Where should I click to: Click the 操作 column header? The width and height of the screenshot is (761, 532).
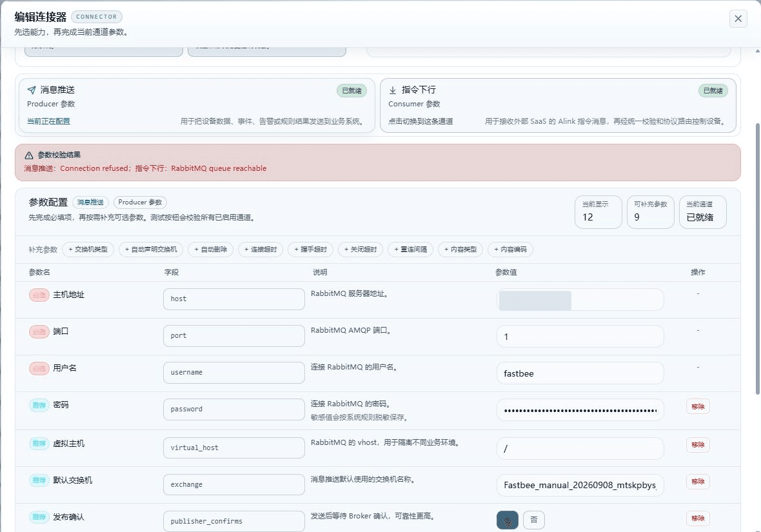coord(698,272)
